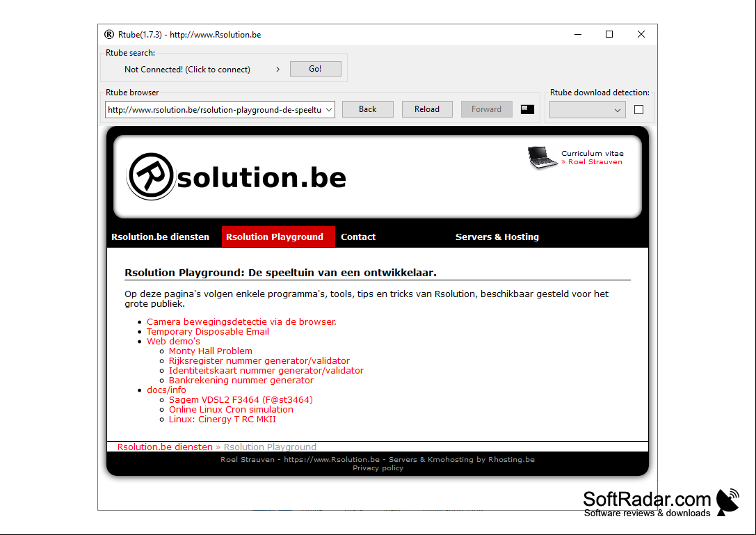Open the Rsolution.be diensten menu tab
Screen dimensions: 756x535
tap(160, 237)
